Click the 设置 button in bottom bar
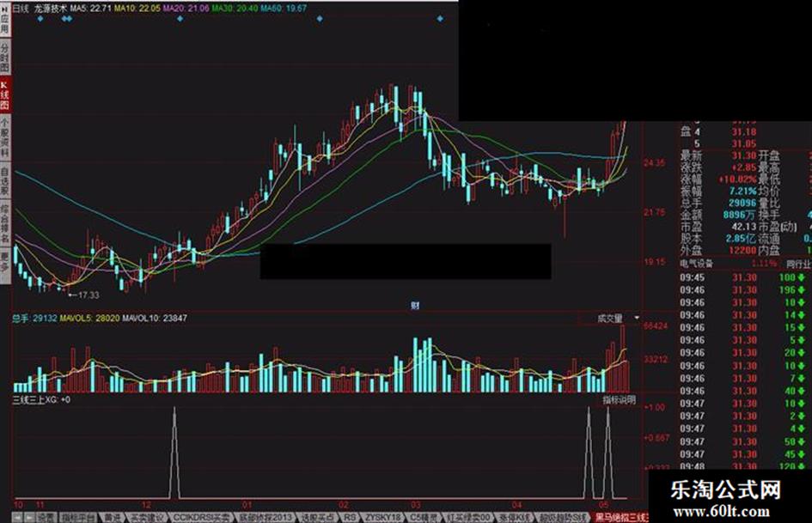Image resolution: width=812 pixels, height=523 pixels. [x=46, y=517]
